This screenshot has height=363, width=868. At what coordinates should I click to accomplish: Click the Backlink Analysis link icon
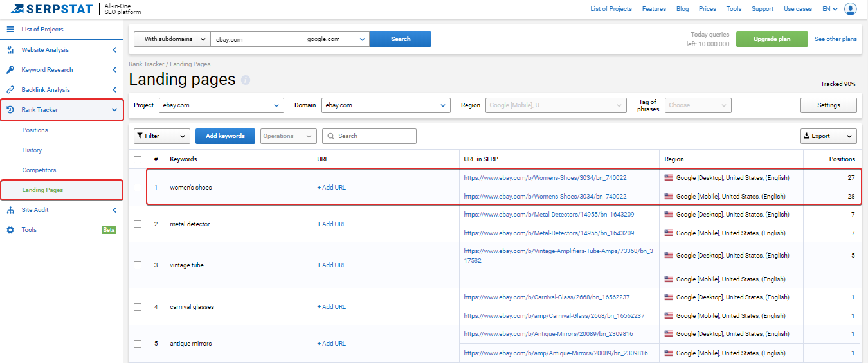[10, 89]
